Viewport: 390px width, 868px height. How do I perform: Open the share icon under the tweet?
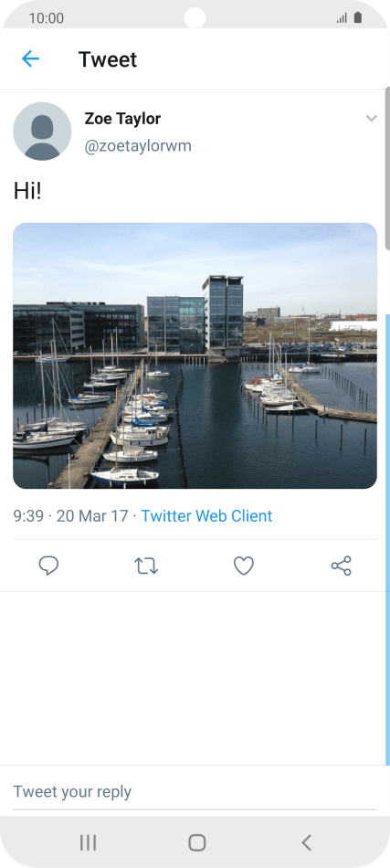coord(342,566)
